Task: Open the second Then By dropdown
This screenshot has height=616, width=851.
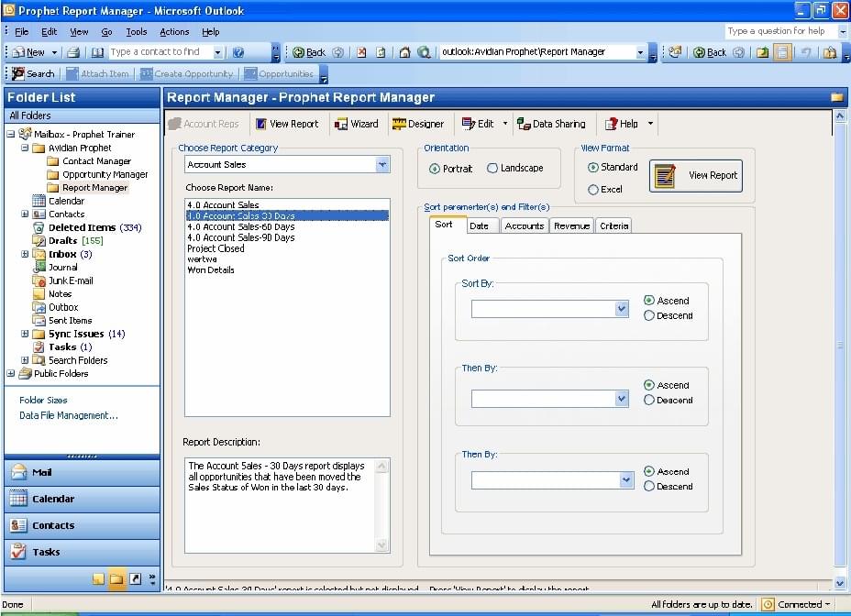Action: (627, 480)
